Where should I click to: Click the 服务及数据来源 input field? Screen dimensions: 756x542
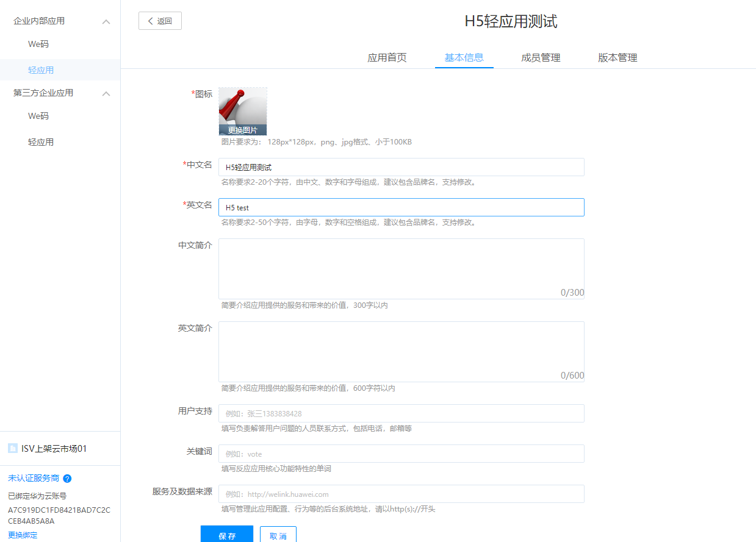(402, 493)
